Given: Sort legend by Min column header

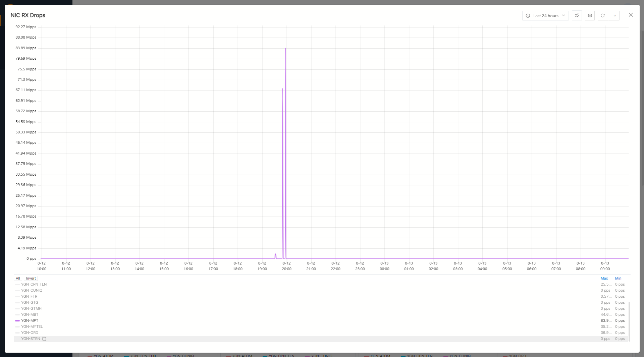Looking at the screenshot, I should coord(618,279).
